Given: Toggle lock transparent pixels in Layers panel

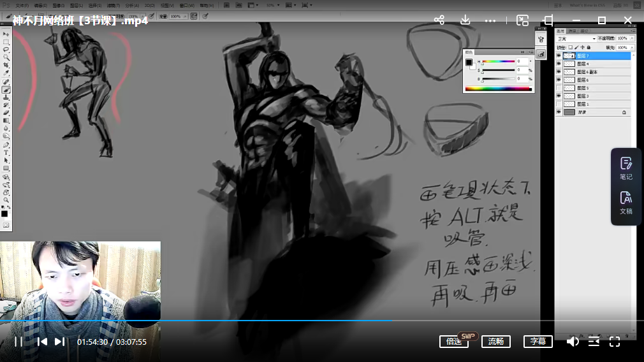Looking at the screenshot, I should point(571,48).
